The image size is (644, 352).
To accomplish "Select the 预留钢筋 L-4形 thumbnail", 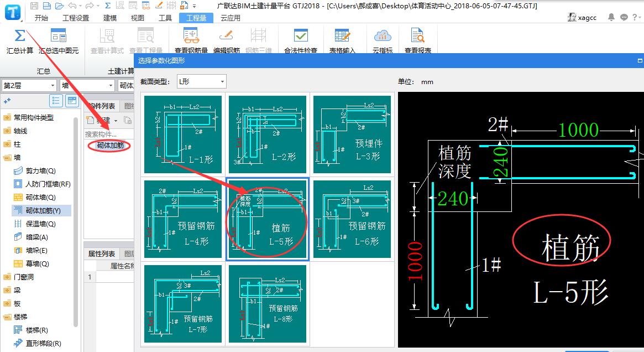I will [183, 219].
